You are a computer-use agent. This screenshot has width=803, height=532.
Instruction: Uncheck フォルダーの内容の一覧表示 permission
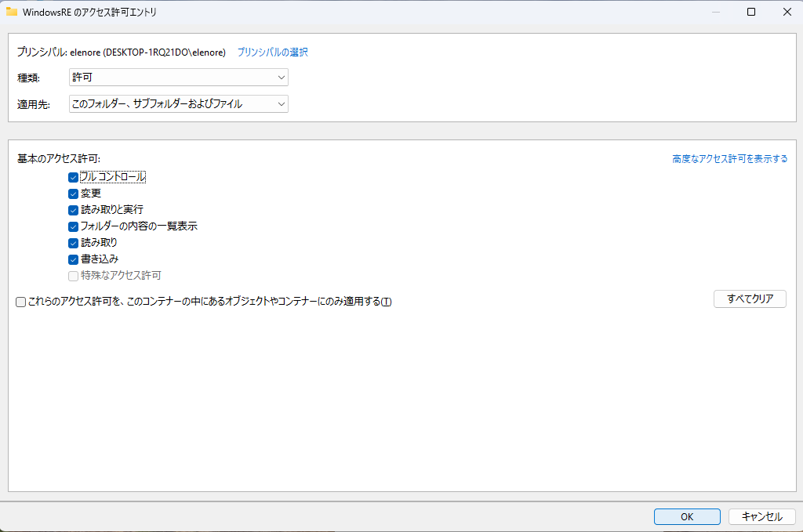73,226
